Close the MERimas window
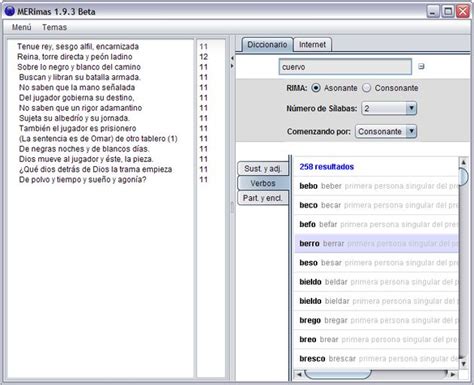Screen dimensions: 474x385 tap(463, 12)
